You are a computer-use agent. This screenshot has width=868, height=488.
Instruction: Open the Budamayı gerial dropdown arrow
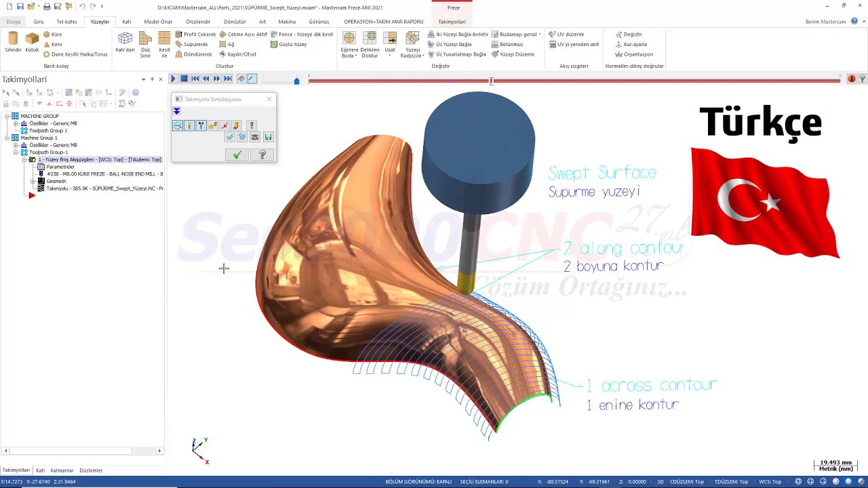tap(540, 35)
